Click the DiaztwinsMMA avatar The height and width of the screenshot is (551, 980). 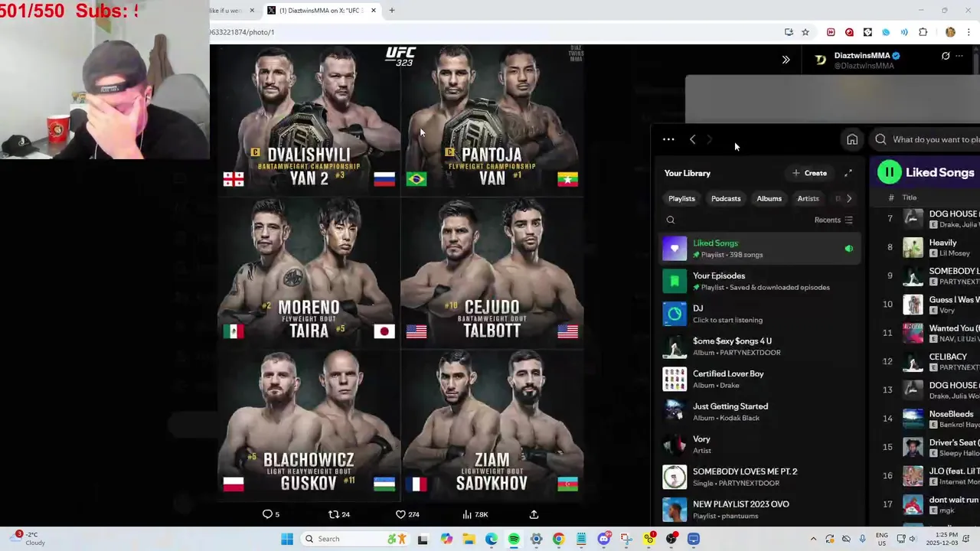[x=820, y=60]
